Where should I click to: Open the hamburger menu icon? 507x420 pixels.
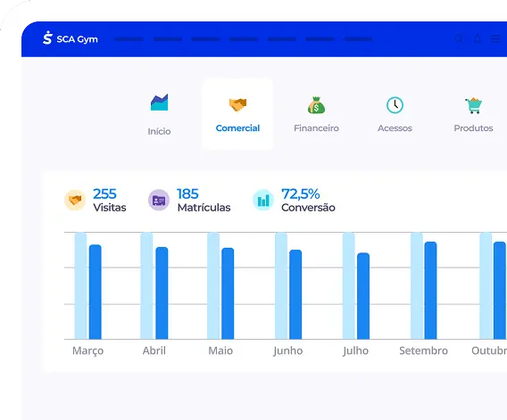[495, 38]
